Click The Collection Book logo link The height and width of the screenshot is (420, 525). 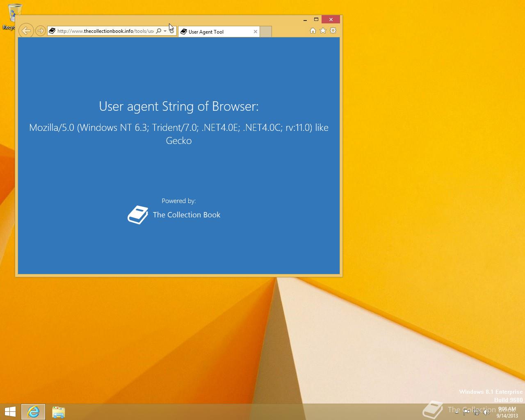tap(174, 215)
